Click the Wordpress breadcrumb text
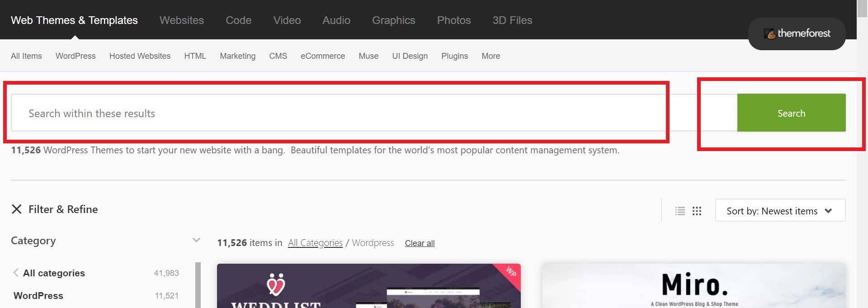Image resolution: width=868 pixels, height=308 pixels. (373, 243)
